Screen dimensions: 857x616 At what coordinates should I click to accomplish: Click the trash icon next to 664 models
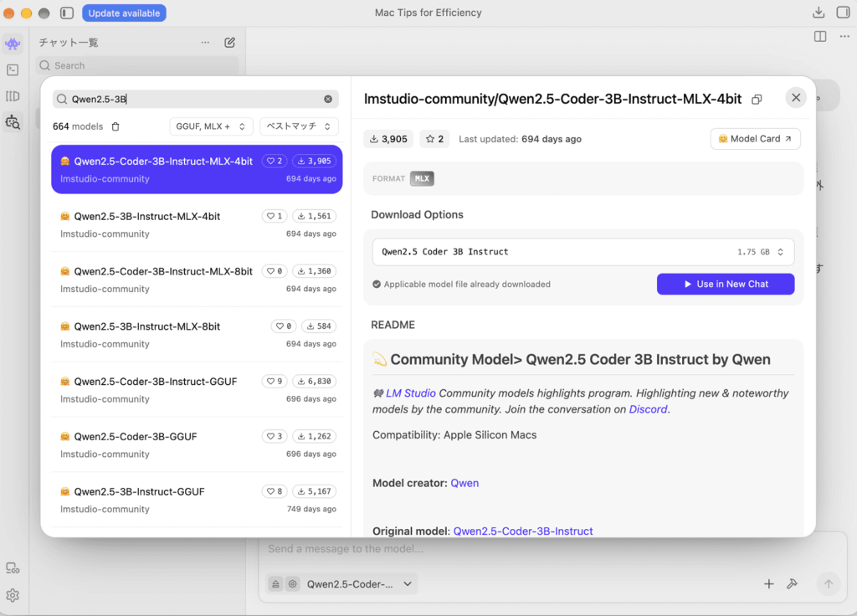click(115, 126)
